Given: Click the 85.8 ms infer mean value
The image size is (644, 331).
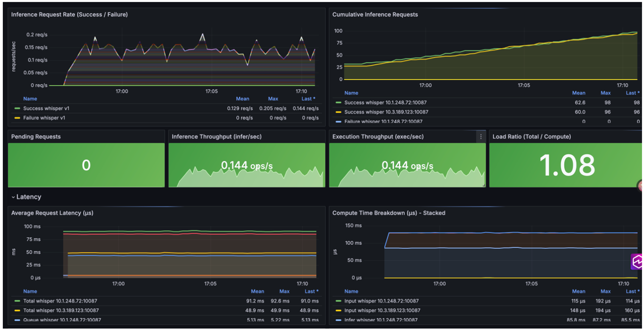Looking at the screenshot, I should [x=576, y=320].
